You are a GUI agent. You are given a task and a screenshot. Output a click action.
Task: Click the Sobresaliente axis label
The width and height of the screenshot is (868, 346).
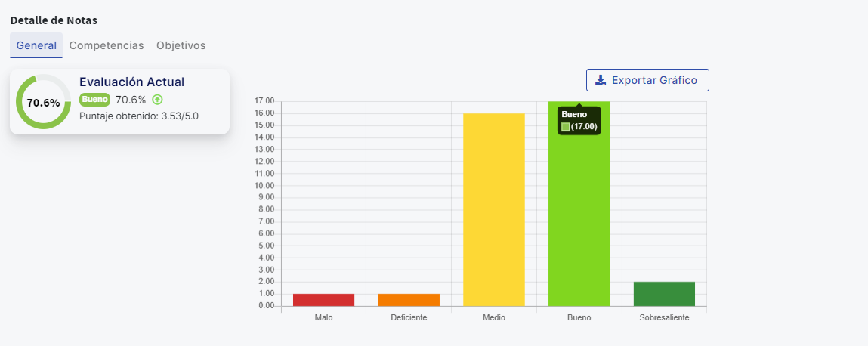(x=664, y=318)
